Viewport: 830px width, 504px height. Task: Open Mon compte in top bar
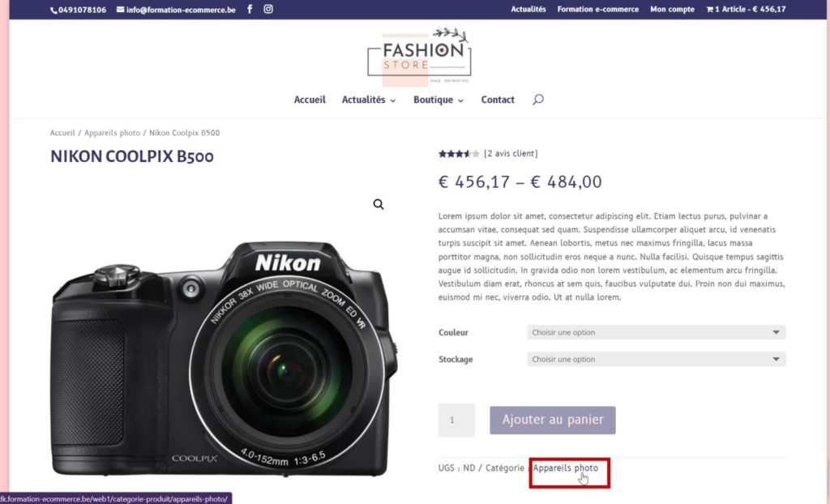pos(672,9)
